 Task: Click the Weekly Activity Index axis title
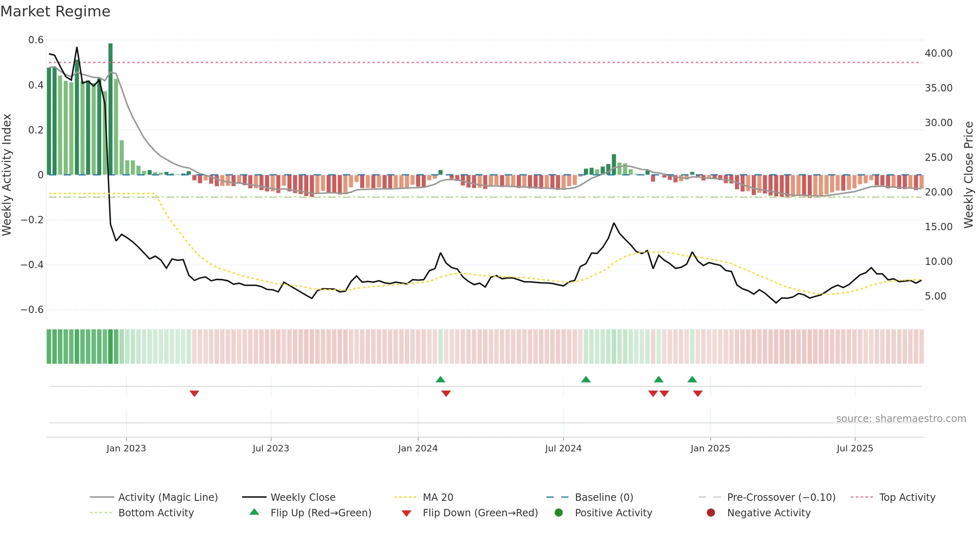point(7,175)
